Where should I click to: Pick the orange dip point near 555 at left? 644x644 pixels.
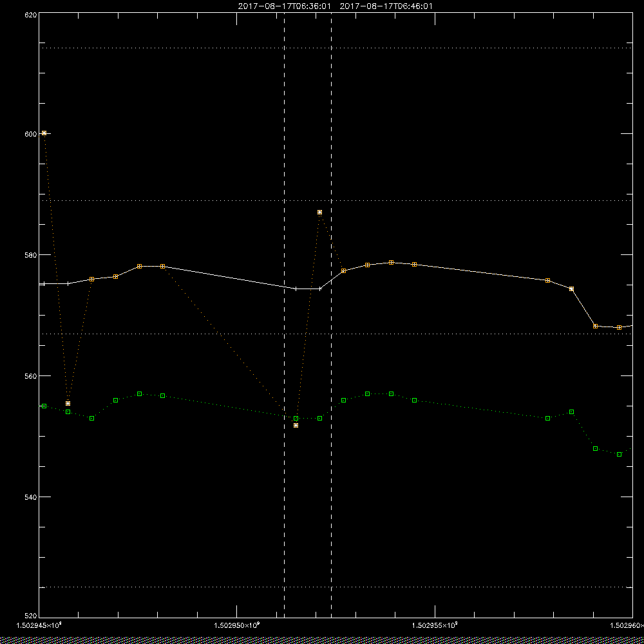(68, 403)
